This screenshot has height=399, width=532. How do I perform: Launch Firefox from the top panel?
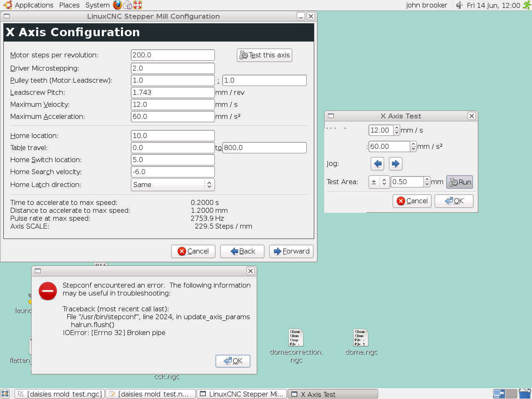pos(118,5)
